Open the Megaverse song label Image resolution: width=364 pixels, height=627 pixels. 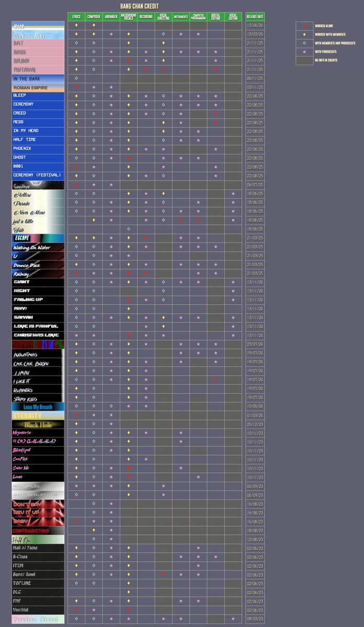tap(38, 433)
